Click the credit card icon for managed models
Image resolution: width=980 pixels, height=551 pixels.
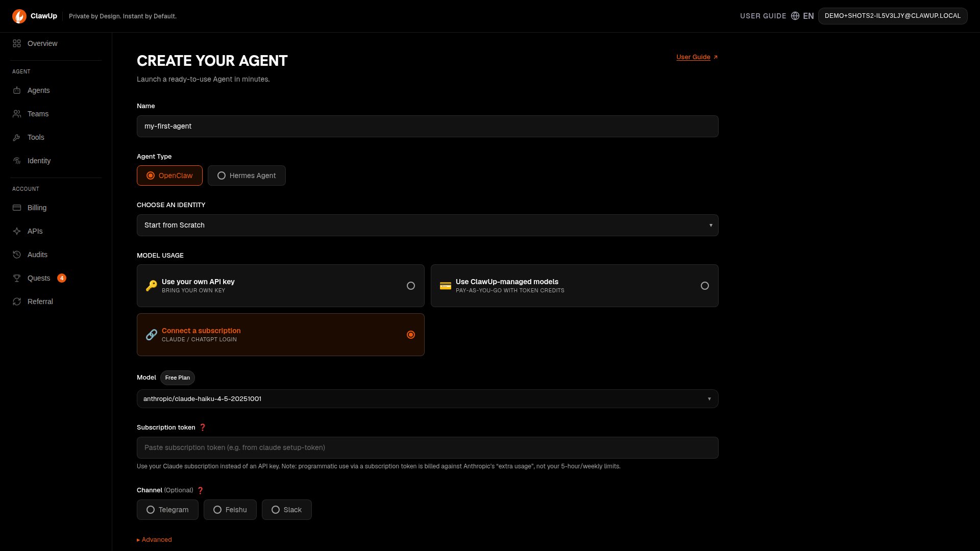coord(446,286)
